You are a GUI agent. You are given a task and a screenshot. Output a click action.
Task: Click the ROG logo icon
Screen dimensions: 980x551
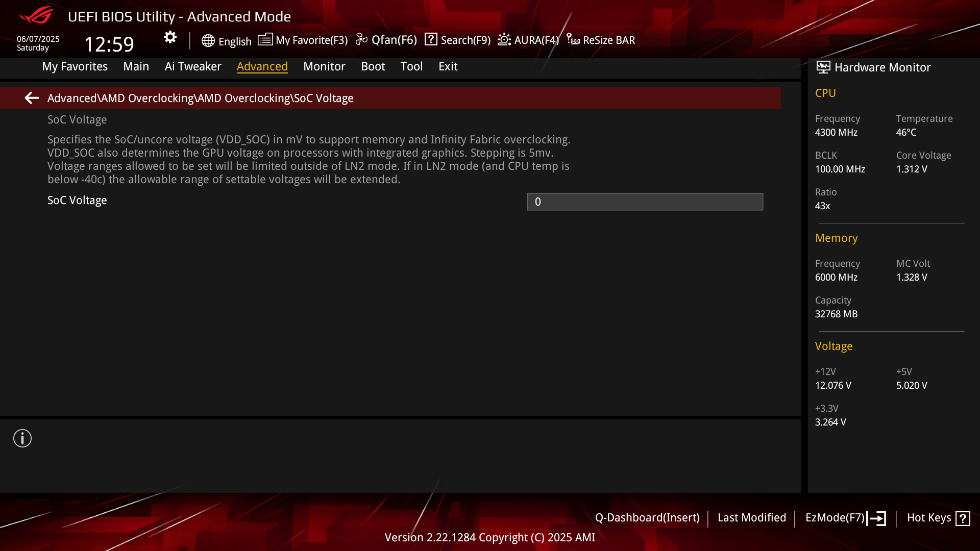[36, 15]
